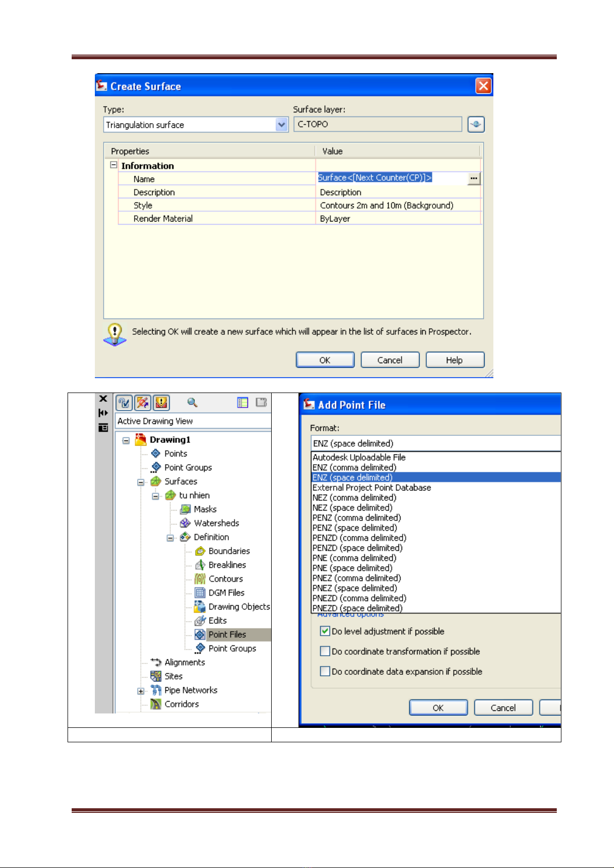Click the Style value Contours 2m and 10m
Viewport: 614px width, 868px height.
[x=398, y=205]
